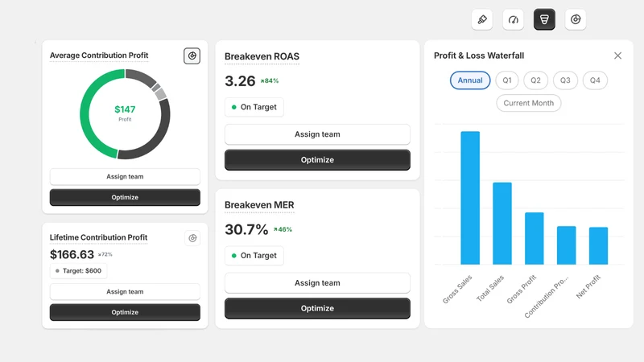644x362 pixels.
Task: Click the Net Profit bar
Action: click(x=598, y=246)
